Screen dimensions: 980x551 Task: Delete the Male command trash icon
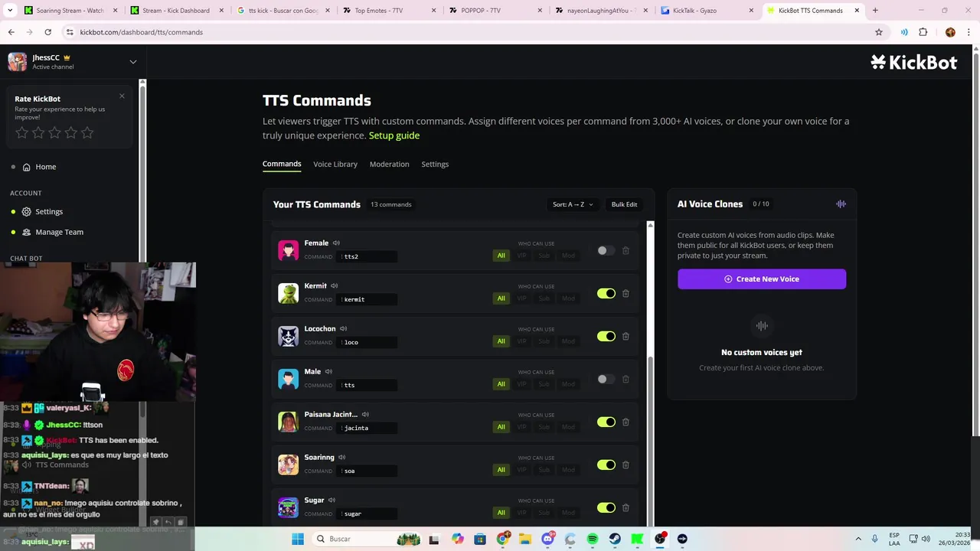pos(626,380)
